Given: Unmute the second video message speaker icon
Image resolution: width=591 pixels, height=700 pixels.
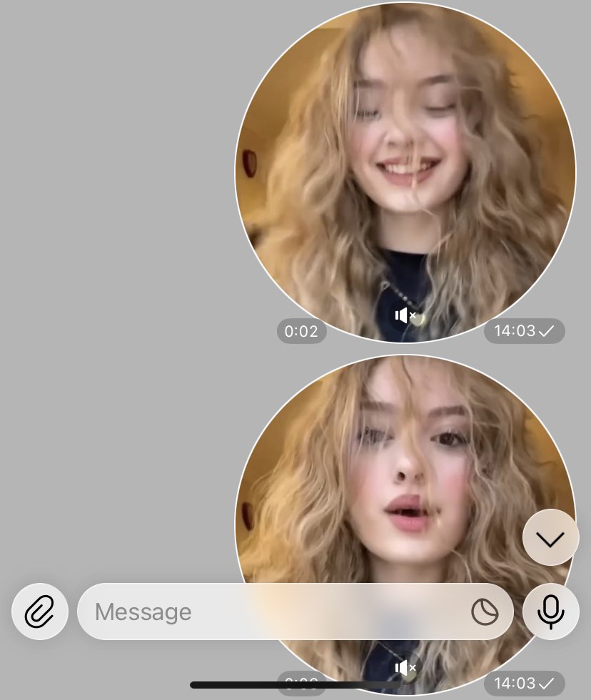Looking at the screenshot, I should [405, 668].
